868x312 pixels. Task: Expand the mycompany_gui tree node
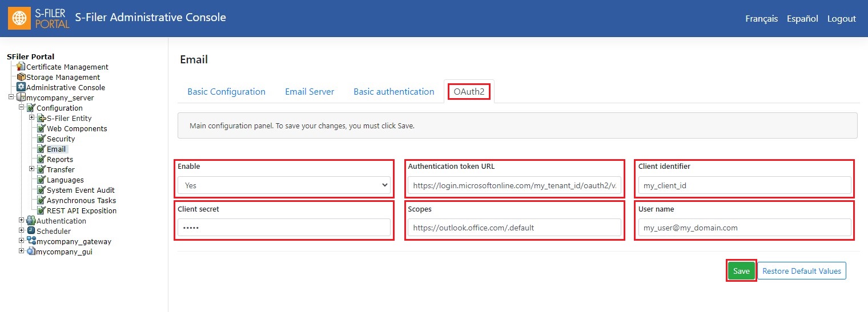[x=22, y=252]
